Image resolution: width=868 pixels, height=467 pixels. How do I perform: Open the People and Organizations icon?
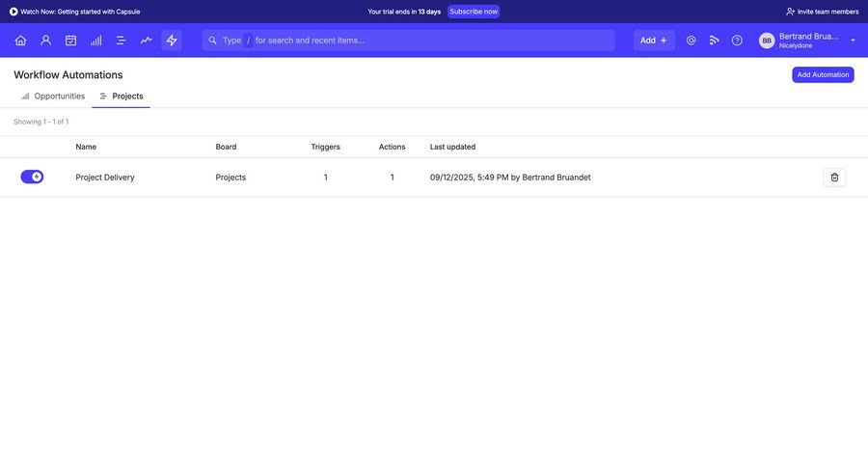pyautogui.click(x=45, y=41)
